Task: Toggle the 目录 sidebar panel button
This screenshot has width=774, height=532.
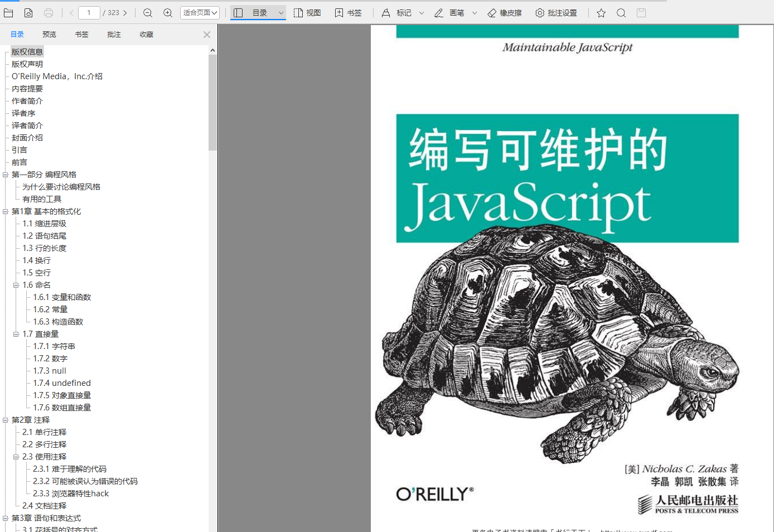Action: [253, 13]
